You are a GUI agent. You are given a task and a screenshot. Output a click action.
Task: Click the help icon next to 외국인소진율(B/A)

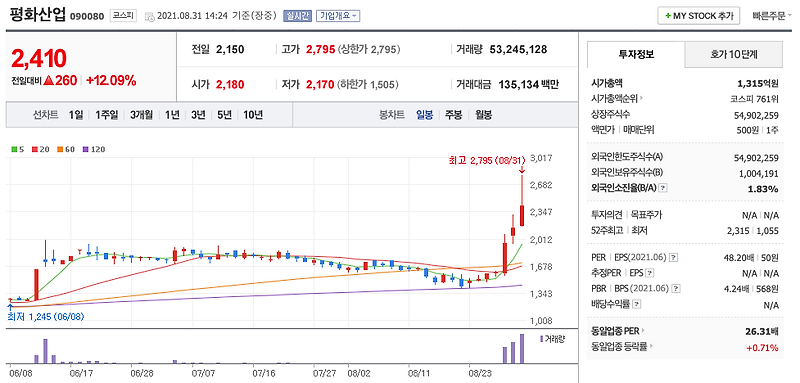[x=663, y=188]
